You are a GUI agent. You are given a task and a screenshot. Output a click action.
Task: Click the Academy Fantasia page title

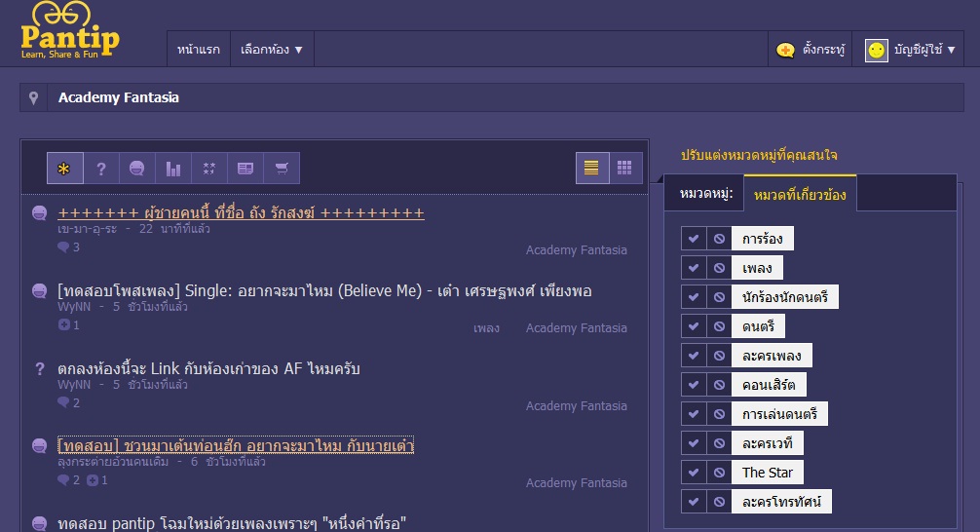tap(119, 97)
